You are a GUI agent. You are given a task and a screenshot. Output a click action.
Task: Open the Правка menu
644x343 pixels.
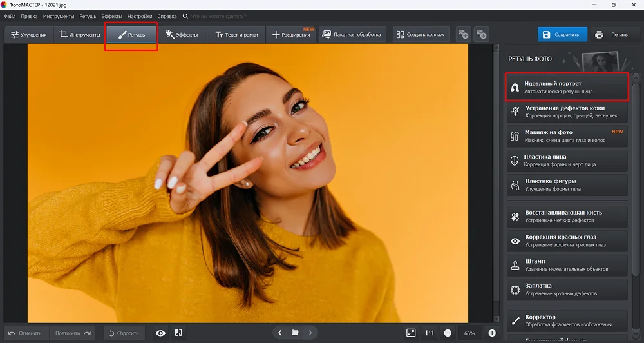(x=29, y=17)
